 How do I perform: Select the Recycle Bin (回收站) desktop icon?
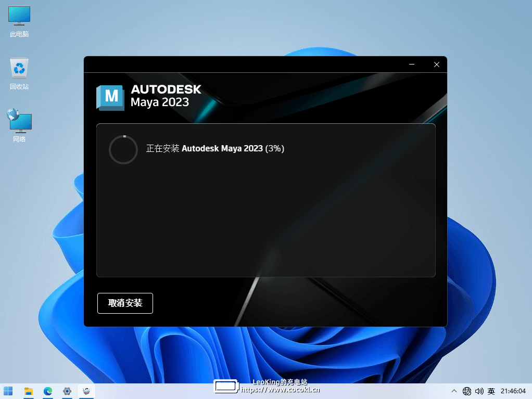coord(19,73)
